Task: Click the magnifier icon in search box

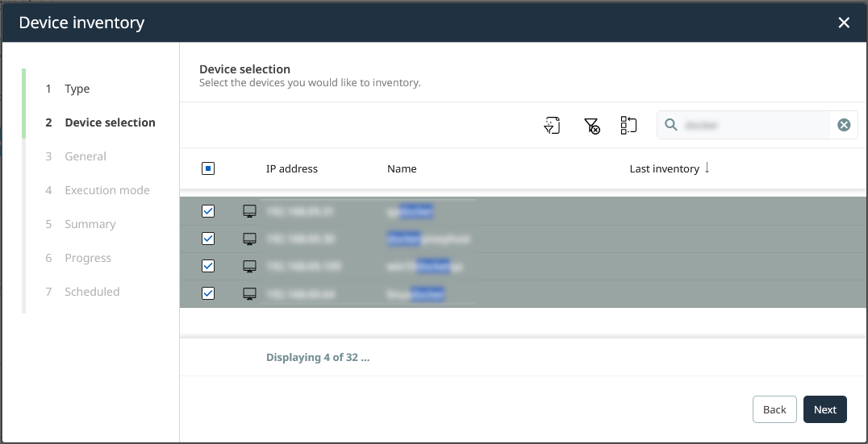Action: (x=671, y=125)
